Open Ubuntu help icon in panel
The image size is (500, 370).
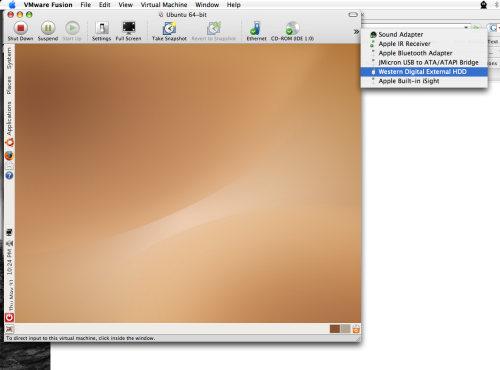9,175
